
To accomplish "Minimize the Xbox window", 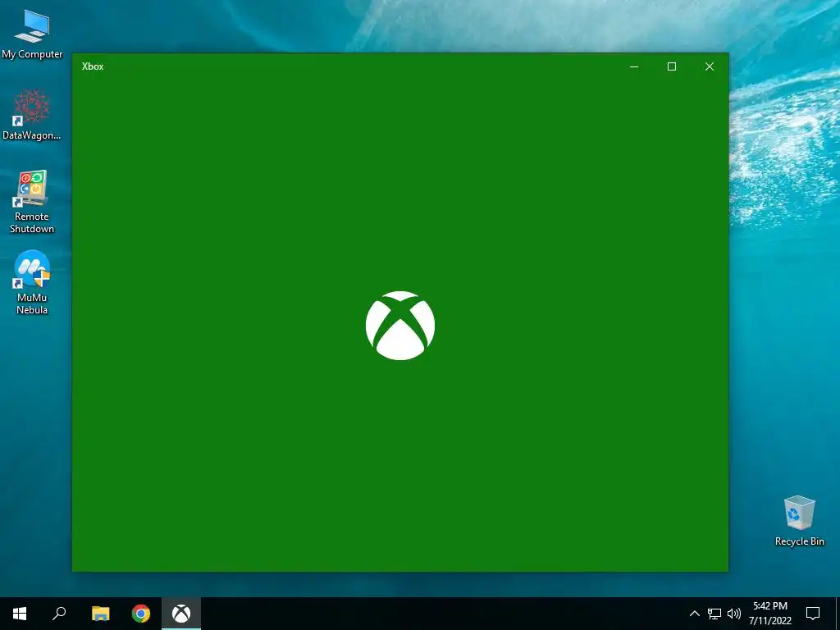I will click(634, 66).
